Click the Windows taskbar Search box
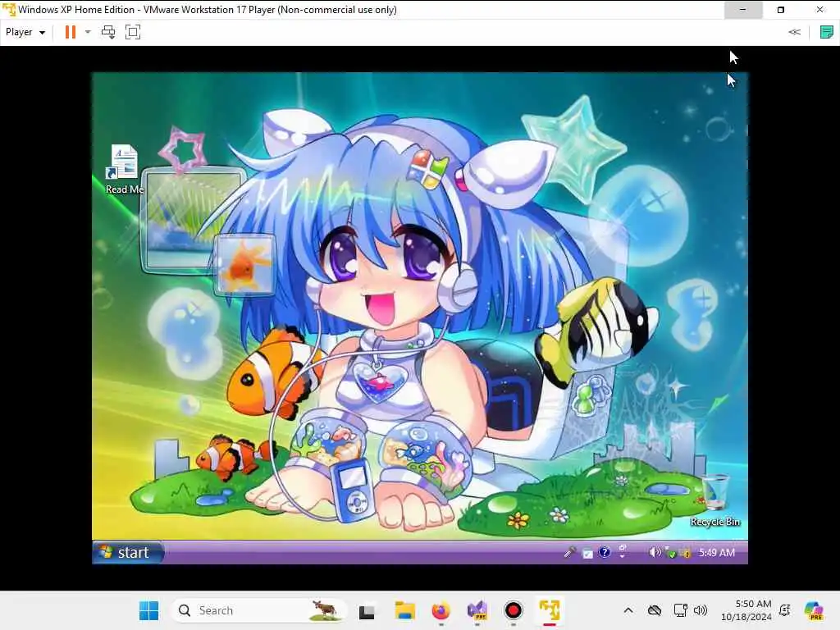This screenshot has width=840, height=630. (x=258, y=610)
